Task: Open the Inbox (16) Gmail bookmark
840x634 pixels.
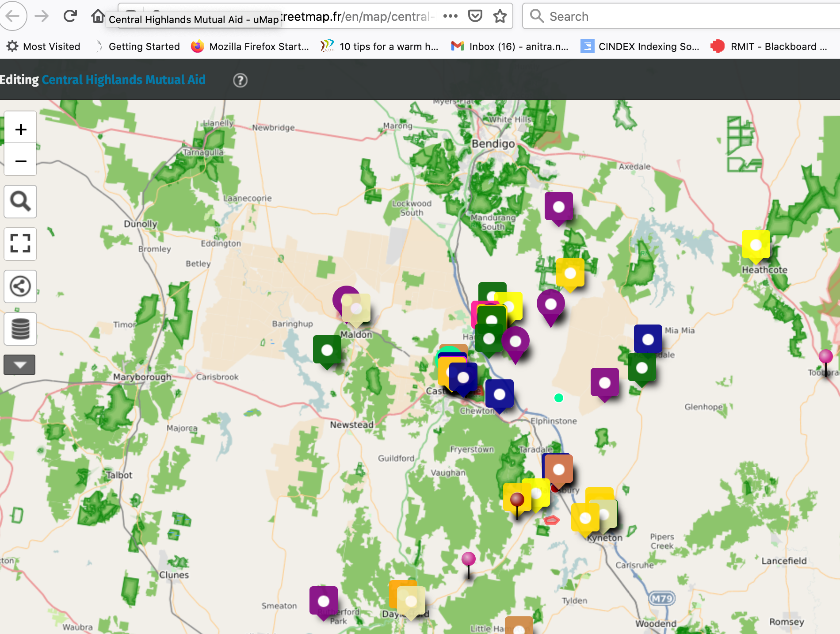Action: [510, 46]
